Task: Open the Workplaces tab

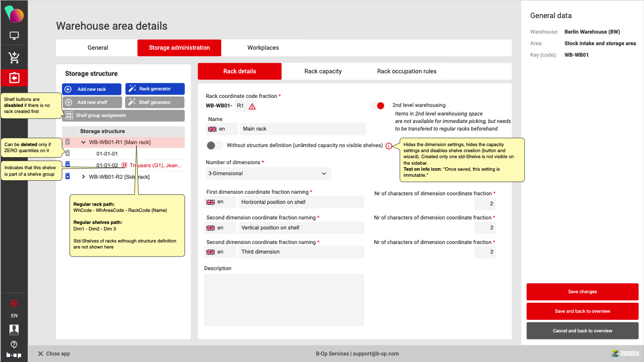Action: click(263, 48)
